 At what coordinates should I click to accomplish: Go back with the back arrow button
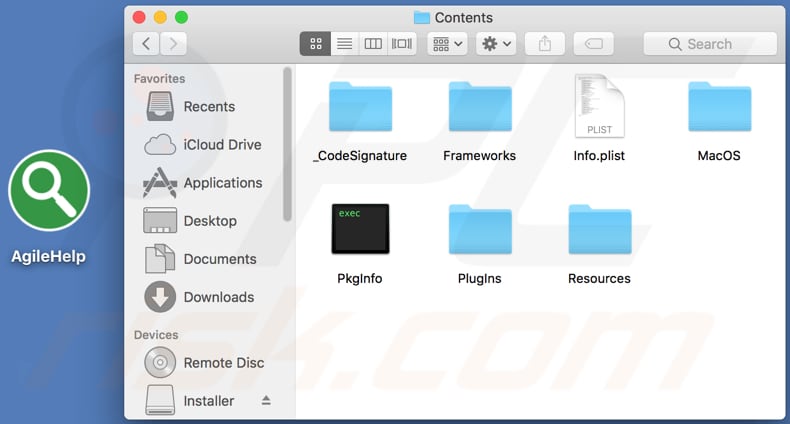(x=146, y=44)
